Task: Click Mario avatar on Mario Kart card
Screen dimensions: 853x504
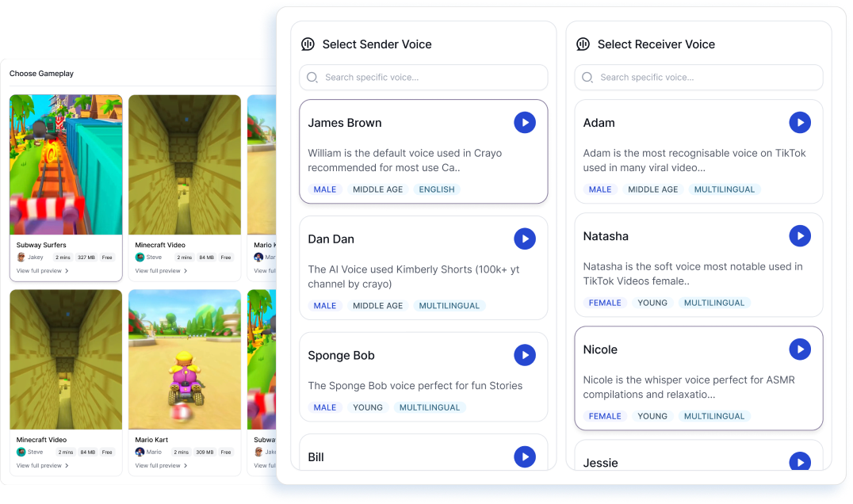Action: (140, 452)
